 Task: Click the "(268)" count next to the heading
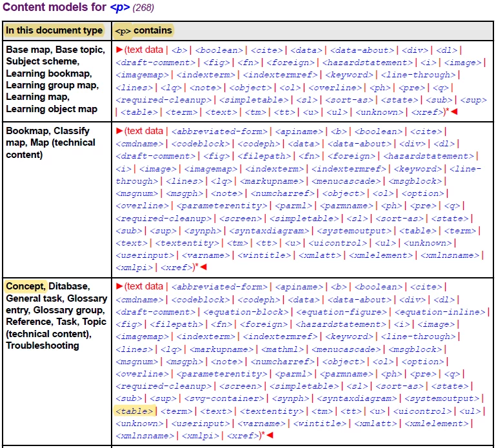[143, 8]
